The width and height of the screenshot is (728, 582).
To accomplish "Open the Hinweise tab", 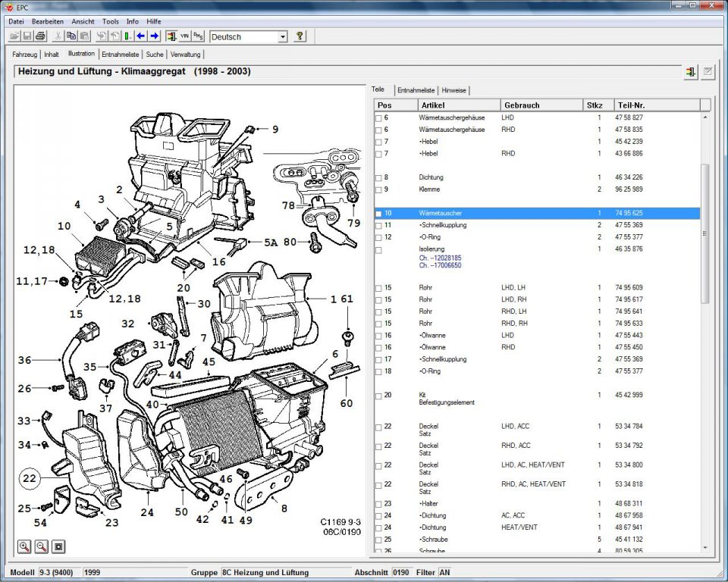I will tap(453, 90).
